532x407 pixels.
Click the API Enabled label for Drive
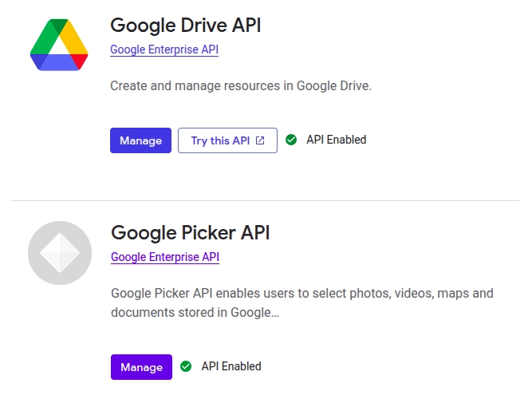(x=337, y=140)
